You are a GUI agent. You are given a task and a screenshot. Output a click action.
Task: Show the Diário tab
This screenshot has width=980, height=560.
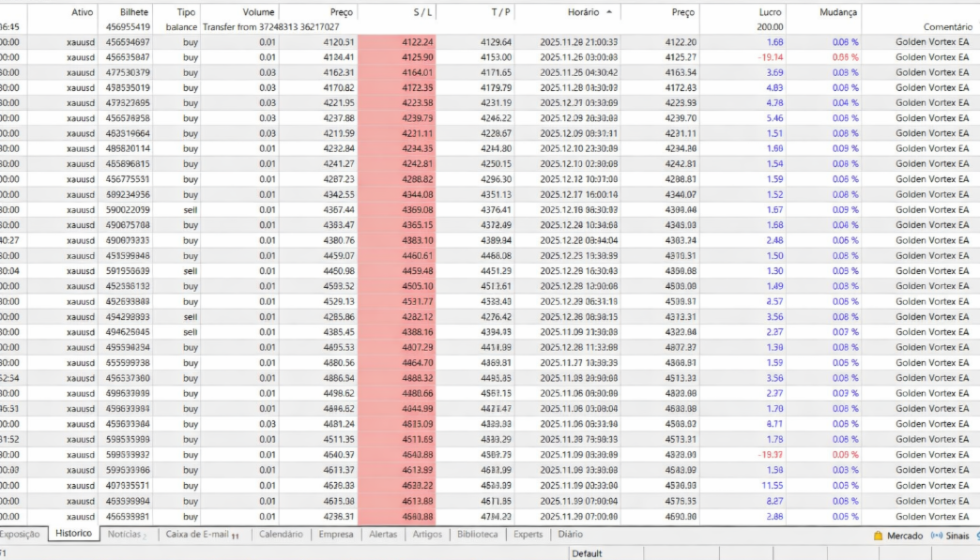[x=570, y=535]
